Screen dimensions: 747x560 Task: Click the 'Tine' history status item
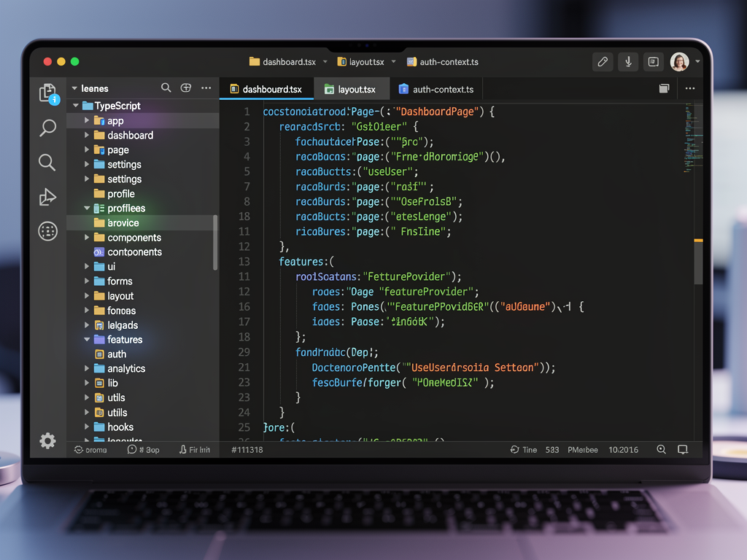[524, 450]
